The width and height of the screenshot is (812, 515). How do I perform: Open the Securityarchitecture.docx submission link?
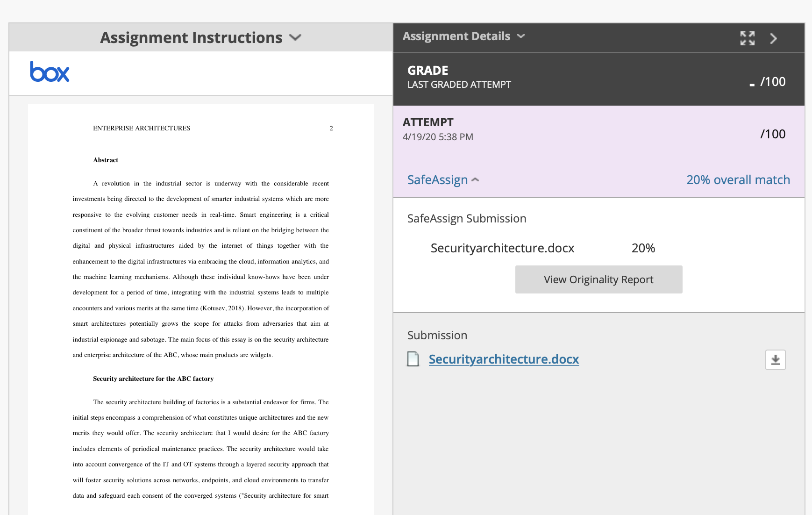tap(504, 359)
